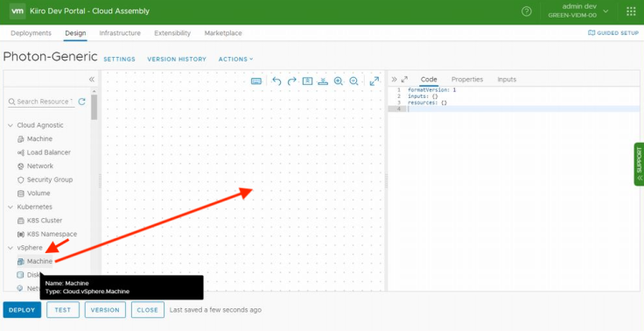The height and width of the screenshot is (331, 644).
Task: Click the download icon in canvas toolbar
Action: coord(323,81)
